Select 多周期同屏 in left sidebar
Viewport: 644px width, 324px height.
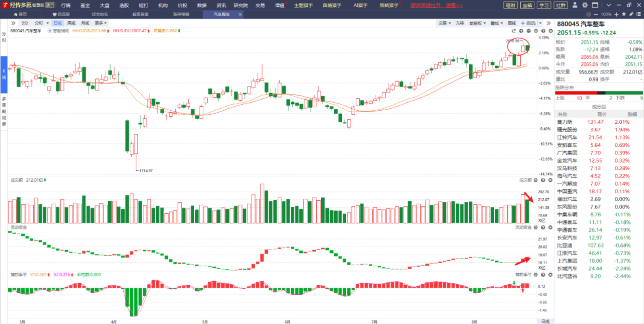(x=4, y=112)
